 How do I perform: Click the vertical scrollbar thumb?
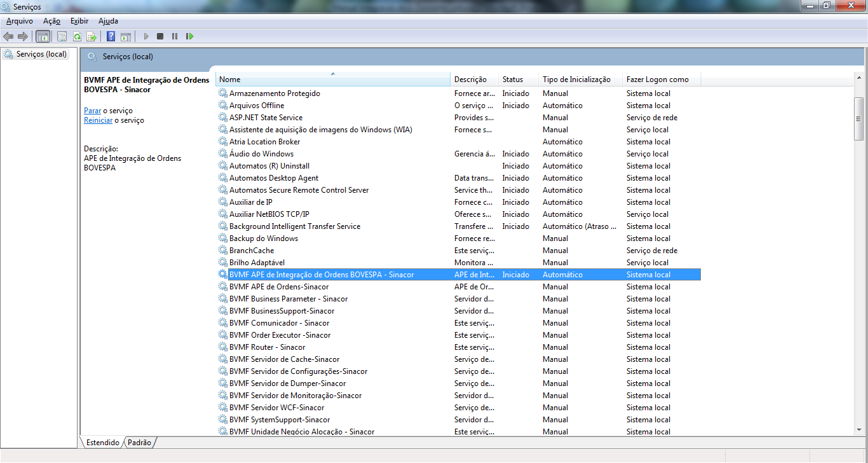859,118
